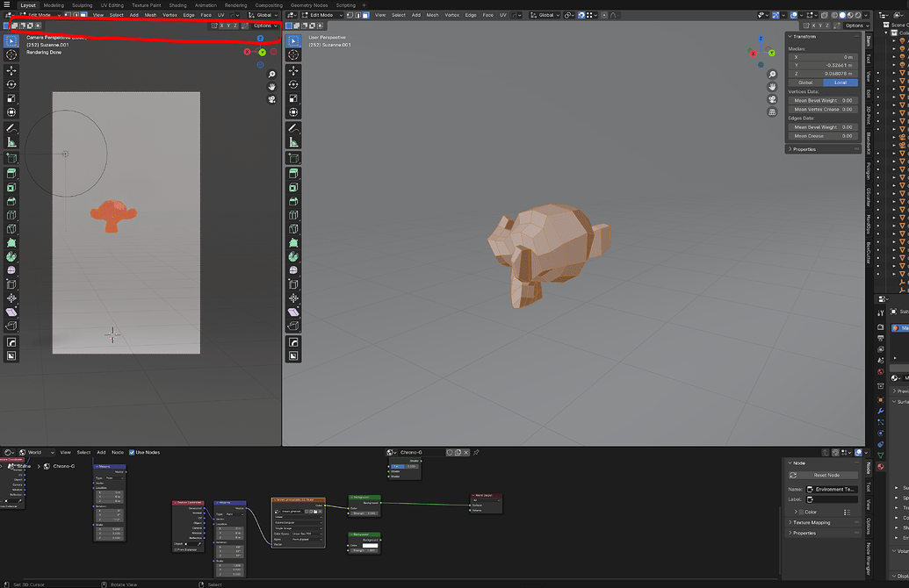Toggle Z mirror in right viewport
Screen dimensions: 909x588
coord(827,25)
